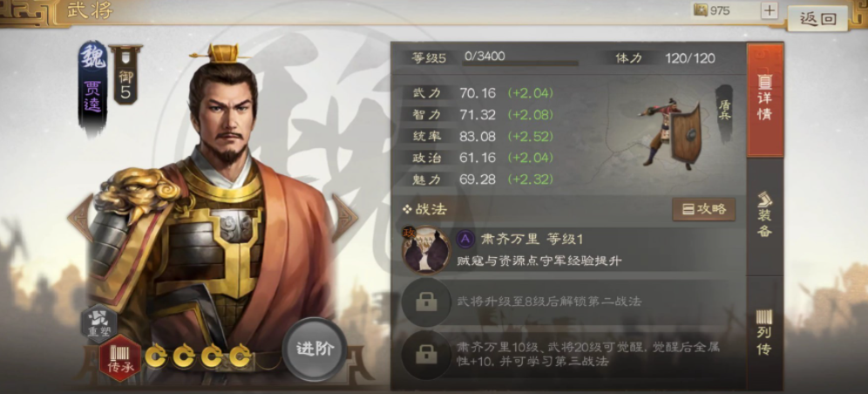Show the previous general with left arrow
Screen dimensions: 868x394
click(80, 217)
